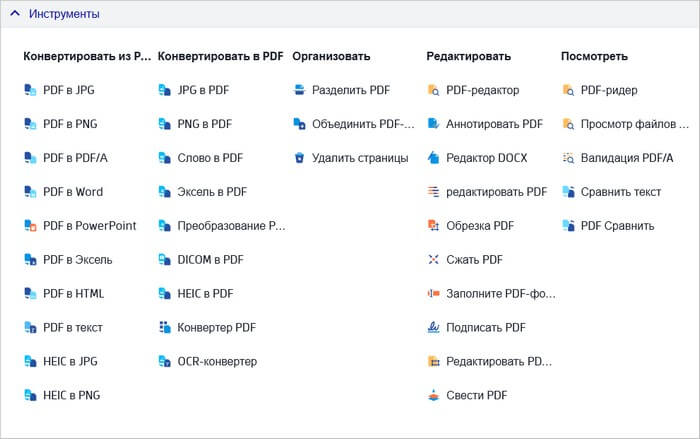Image resolution: width=700 pixels, height=439 pixels.
Task: Click the Конвертировать из P… heading
Action: pos(87,56)
